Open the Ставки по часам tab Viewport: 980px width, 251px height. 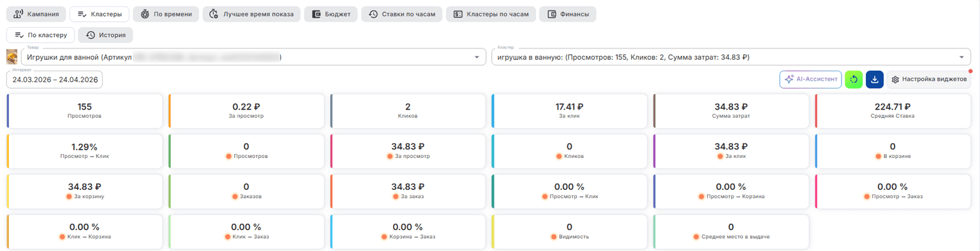click(x=401, y=14)
